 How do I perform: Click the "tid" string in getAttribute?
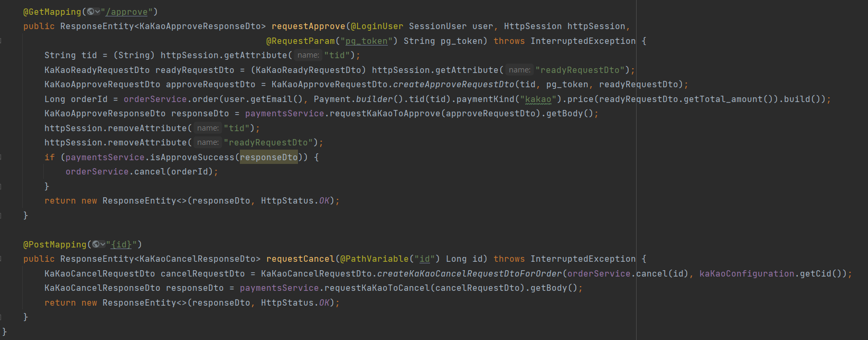tap(338, 55)
